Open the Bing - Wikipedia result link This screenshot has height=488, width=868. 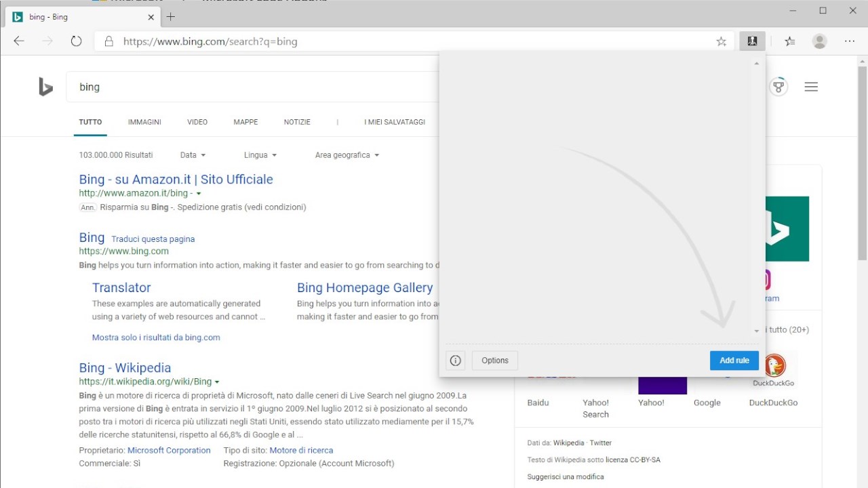click(125, 368)
